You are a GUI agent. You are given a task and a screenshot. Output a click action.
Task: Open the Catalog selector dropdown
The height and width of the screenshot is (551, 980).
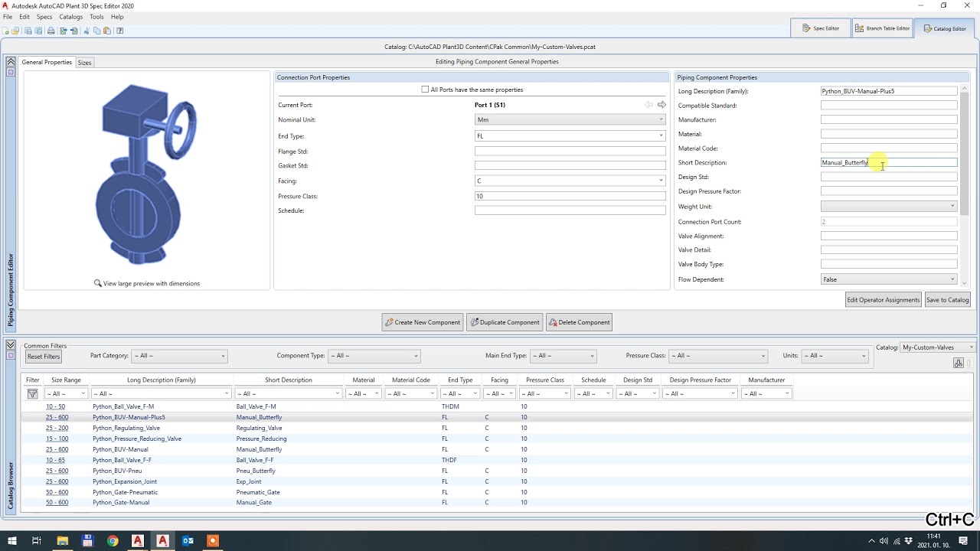[938, 347]
